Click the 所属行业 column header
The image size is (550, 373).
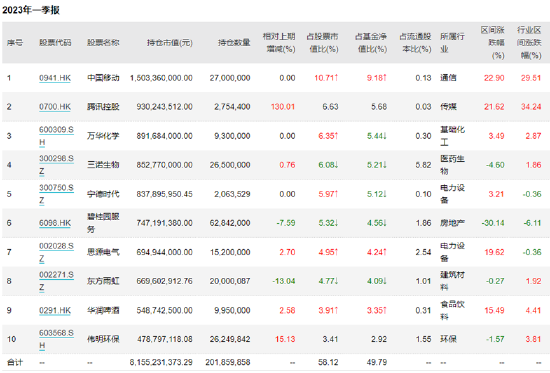[452, 43]
